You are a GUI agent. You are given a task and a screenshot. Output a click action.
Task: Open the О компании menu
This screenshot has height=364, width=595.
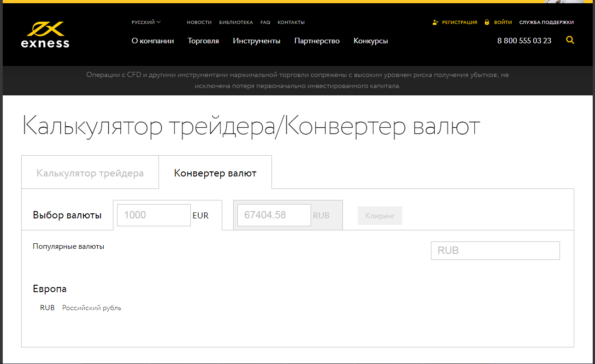click(153, 41)
